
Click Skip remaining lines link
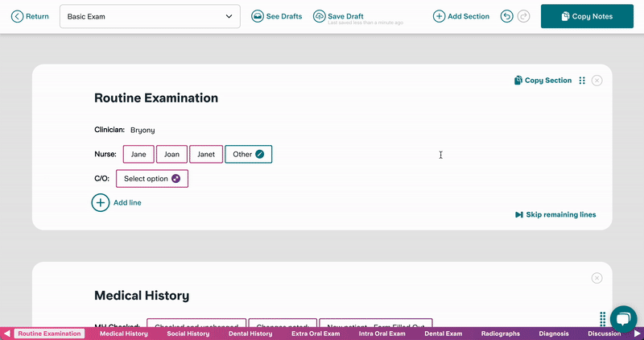tap(555, 215)
